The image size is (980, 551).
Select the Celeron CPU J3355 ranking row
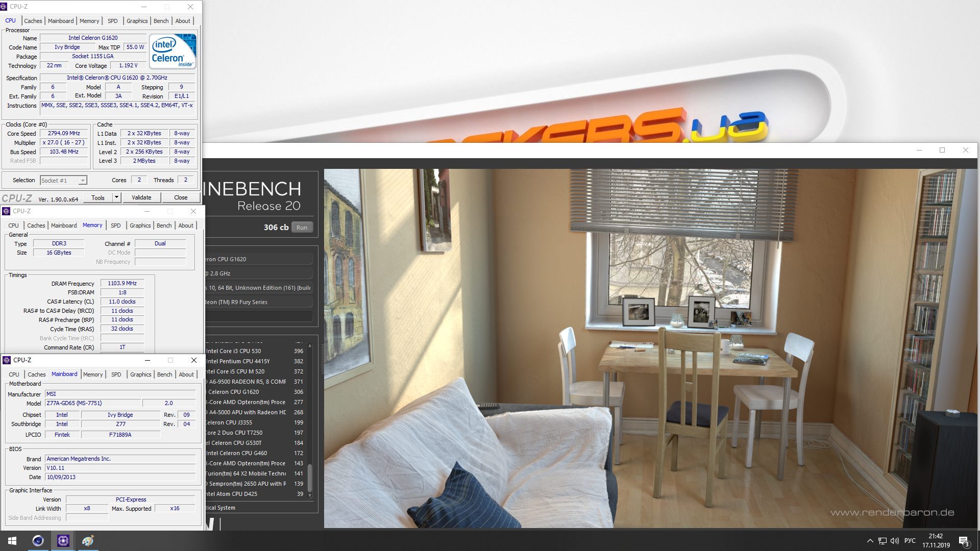click(x=255, y=422)
